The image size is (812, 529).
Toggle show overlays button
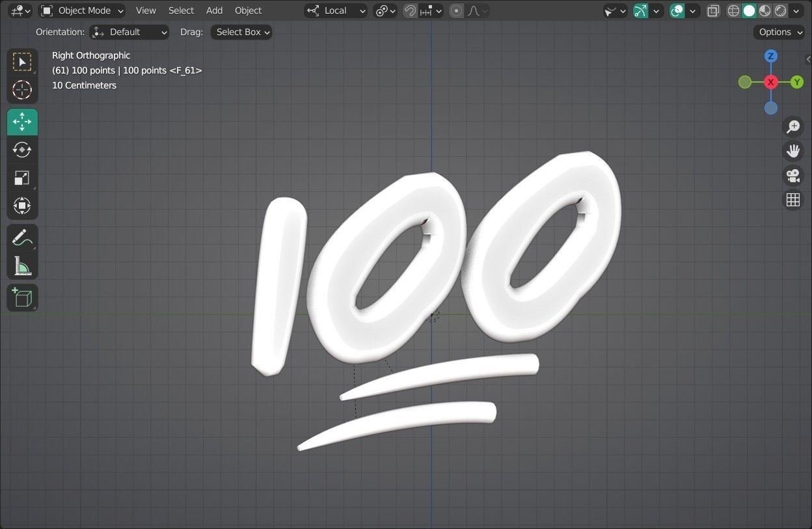click(677, 10)
